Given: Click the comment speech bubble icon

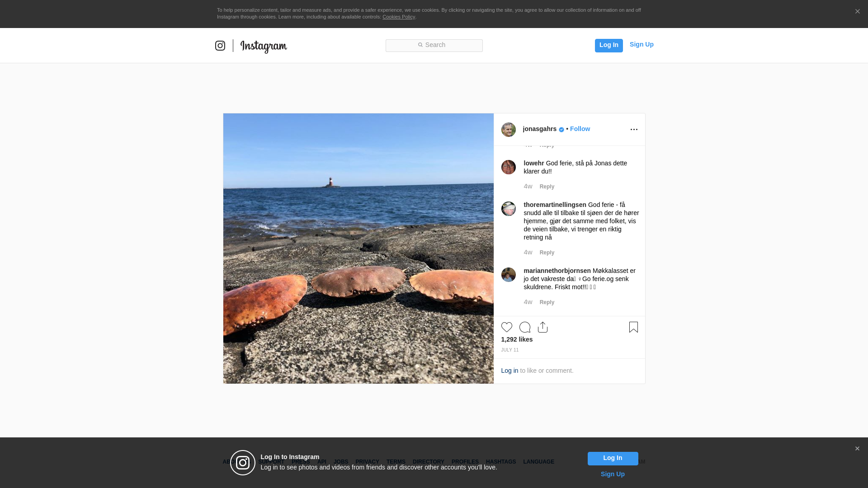Looking at the screenshot, I should coord(525,327).
